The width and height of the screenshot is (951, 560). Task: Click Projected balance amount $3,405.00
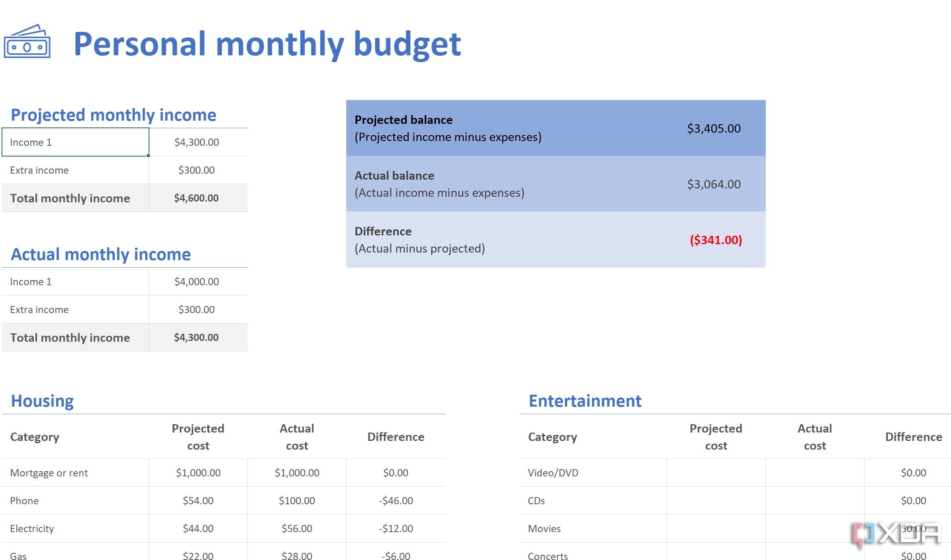click(x=714, y=128)
